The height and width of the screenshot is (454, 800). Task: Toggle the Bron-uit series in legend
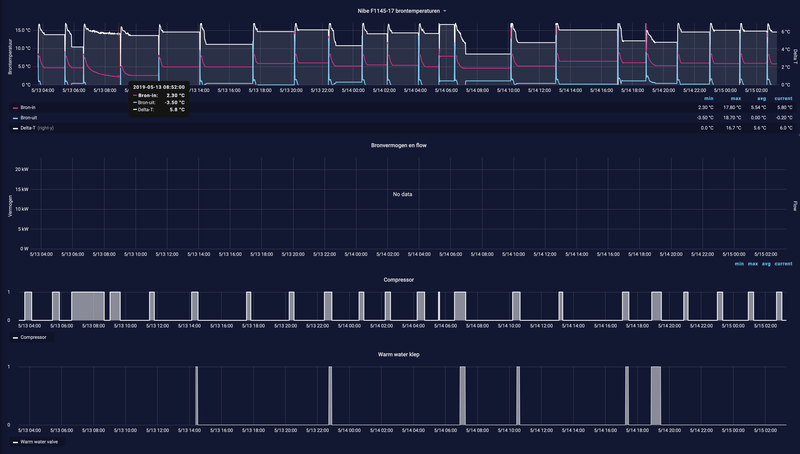click(x=29, y=118)
